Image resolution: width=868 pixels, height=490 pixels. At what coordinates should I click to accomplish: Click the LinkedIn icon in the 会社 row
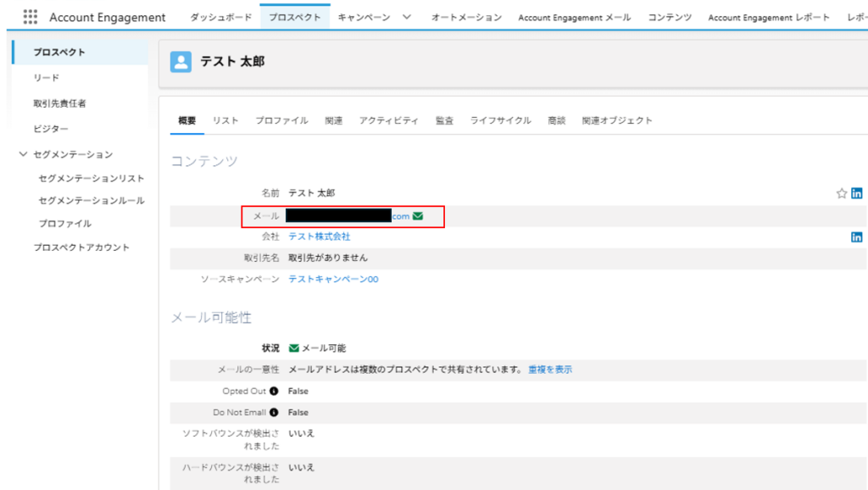coord(856,237)
